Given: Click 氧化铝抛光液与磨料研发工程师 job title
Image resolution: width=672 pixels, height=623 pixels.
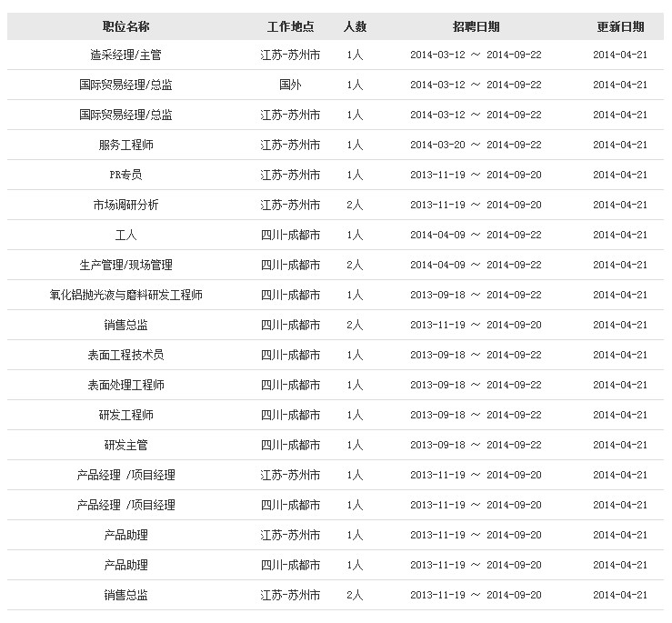Looking at the screenshot, I should pyautogui.click(x=125, y=295).
